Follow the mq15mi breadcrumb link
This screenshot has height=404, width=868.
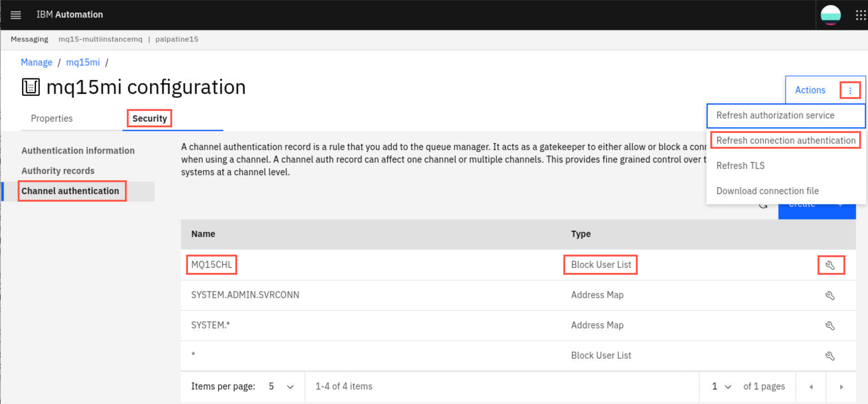(83, 62)
